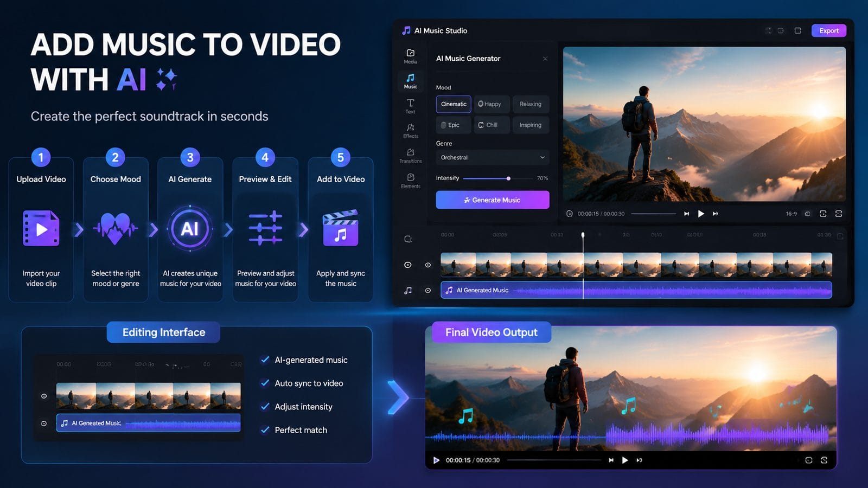This screenshot has width=868, height=488.
Task: Play the video in AI Music Studio preview
Action: coord(701,214)
